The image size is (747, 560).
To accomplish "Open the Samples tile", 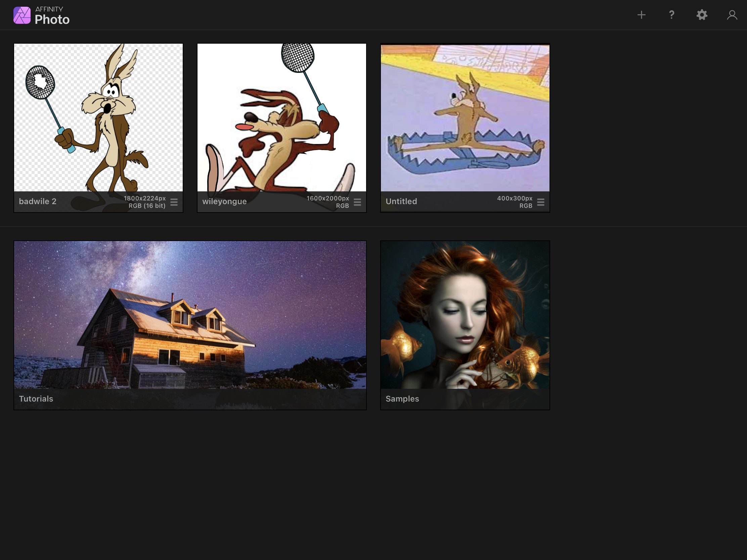I will pyautogui.click(x=465, y=325).
